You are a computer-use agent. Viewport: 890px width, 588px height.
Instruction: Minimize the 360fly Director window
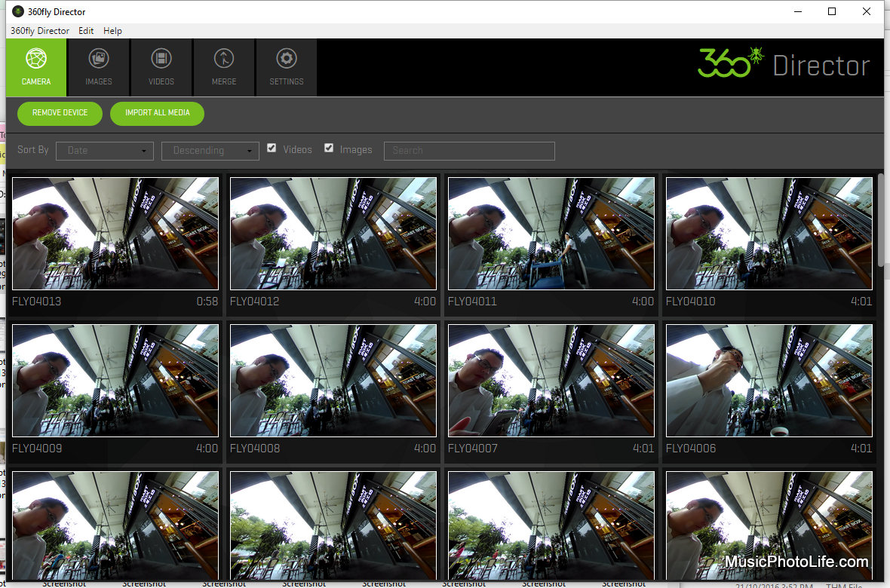797,11
